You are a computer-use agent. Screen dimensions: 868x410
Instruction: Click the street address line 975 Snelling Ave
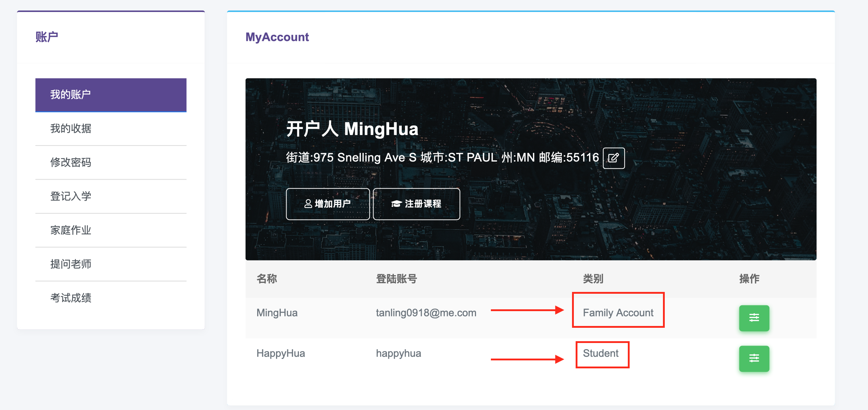coord(442,158)
